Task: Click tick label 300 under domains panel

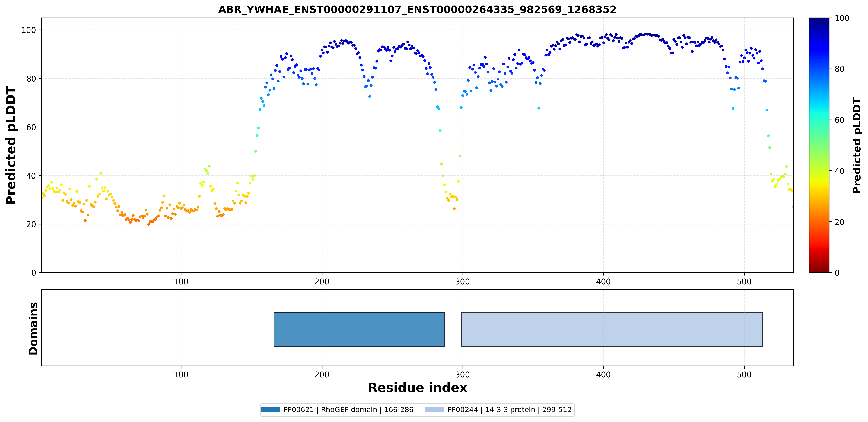Action: click(x=462, y=374)
